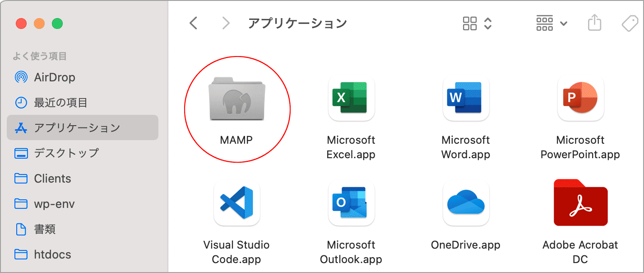This screenshot has width=644, height=273.
Task: Open the group-by dropdown in toolbar
Action: [551, 24]
